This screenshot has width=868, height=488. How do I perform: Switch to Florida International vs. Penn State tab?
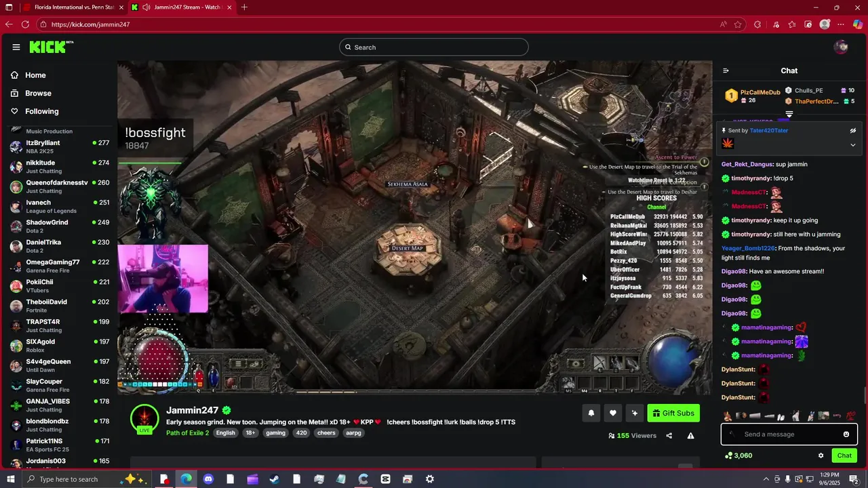point(73,7)
